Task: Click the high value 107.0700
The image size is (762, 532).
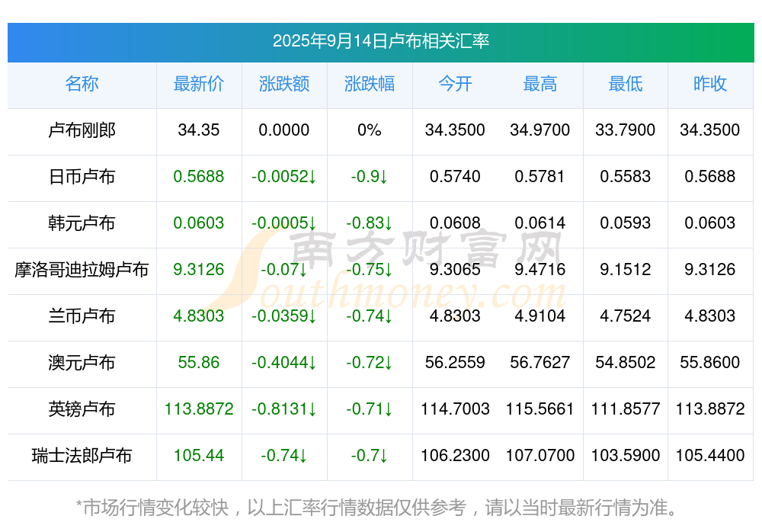Action: coord(540,456)
